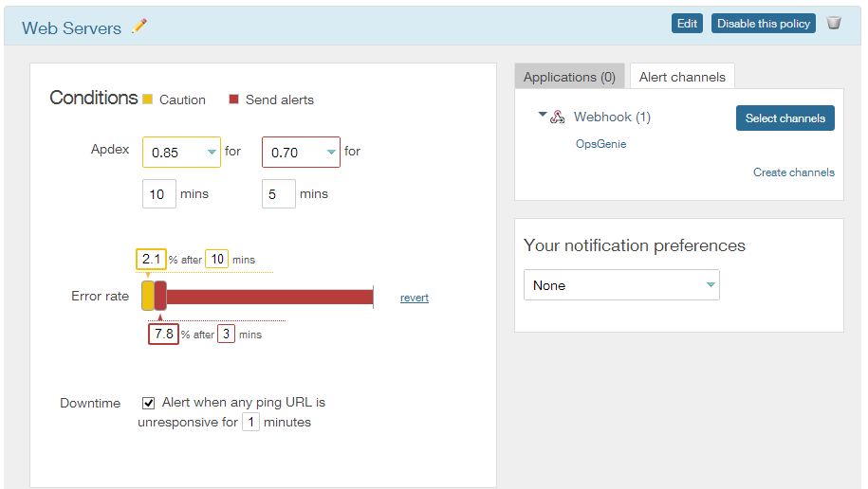Click the yellow caution slider handle
The height and width of the screenshot is (489, 868).
[x=148, y=296]
